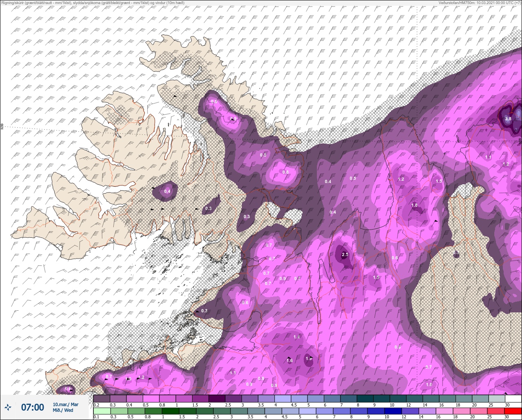This screenshot has width=522, height=420.
Task: Select the palest green rain swatch labeled 0.1
Action: 102,411
